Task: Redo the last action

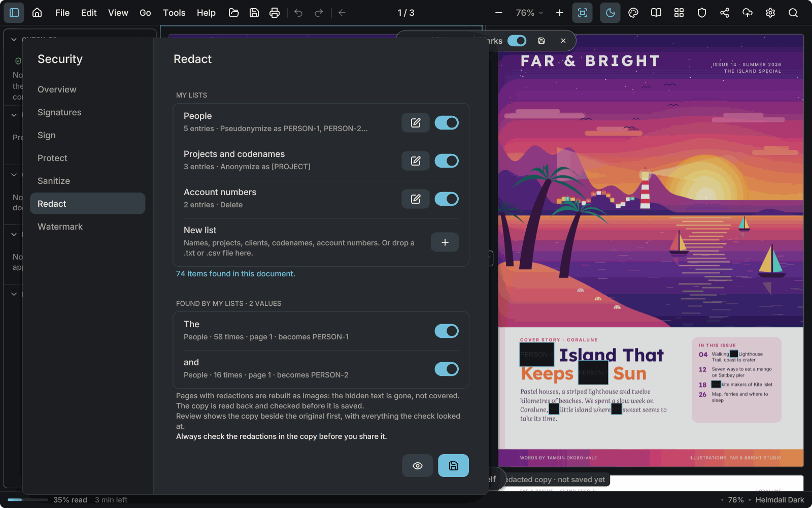Action: click(319, 13)
